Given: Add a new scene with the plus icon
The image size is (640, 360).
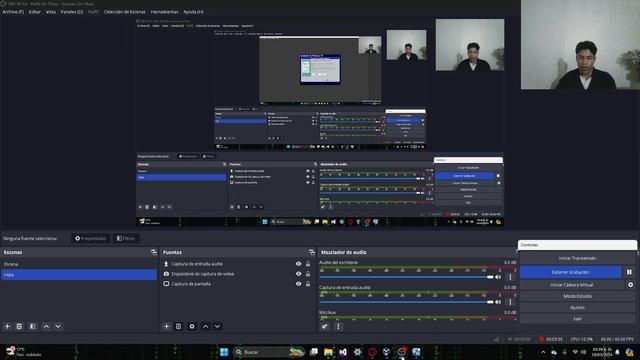Looking at the screenshot, I should [x=7, y=327].
